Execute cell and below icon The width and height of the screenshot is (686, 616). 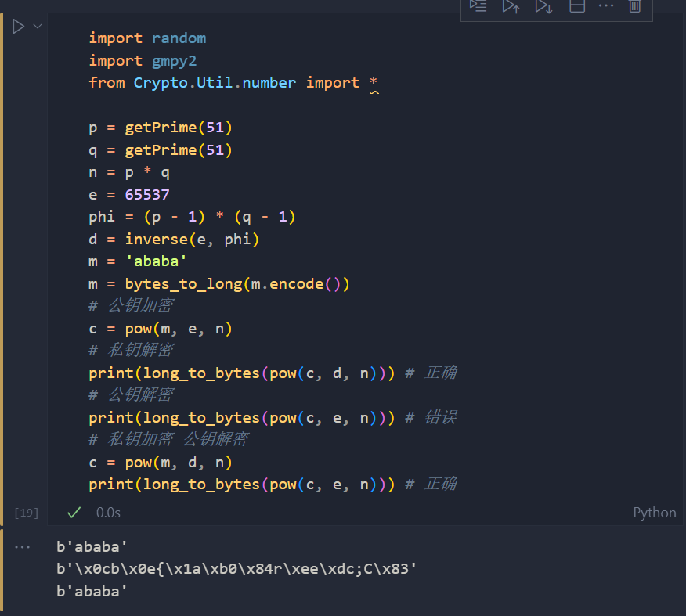tap(543, 6)
